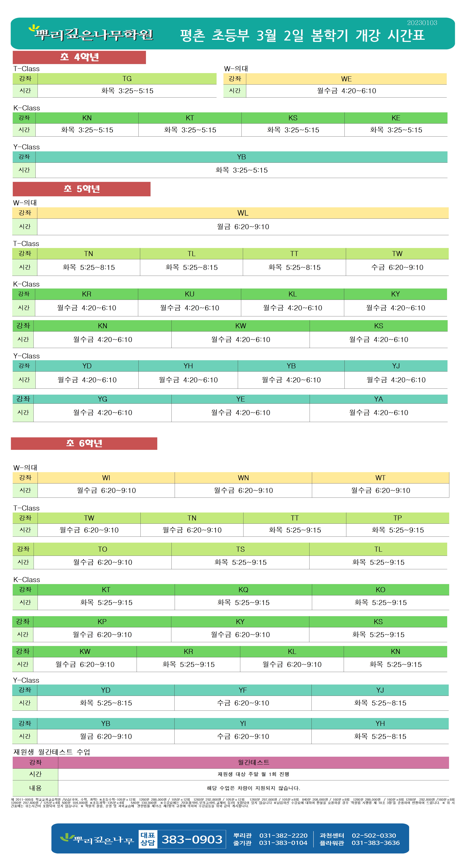Click the date stamp 20230103 at top right
Image resolution: width=464 pixels, height=868 pixels.
tap(422, 23)
